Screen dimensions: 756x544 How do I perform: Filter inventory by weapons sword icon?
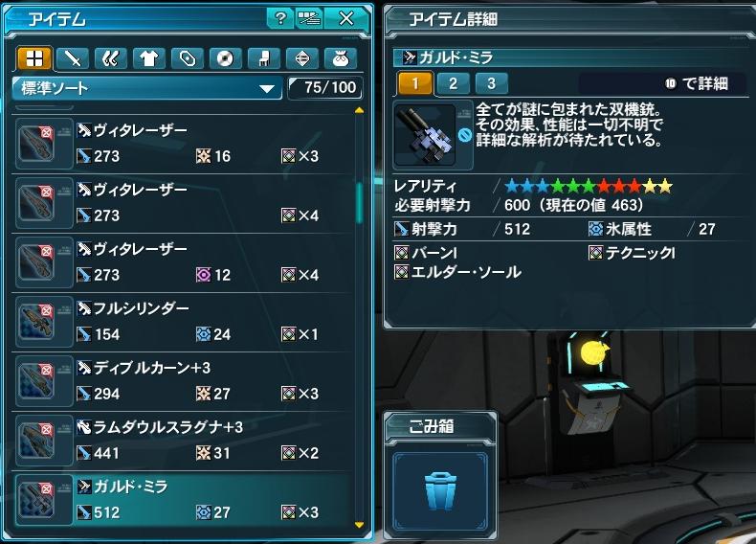click(x=73, y=58)
